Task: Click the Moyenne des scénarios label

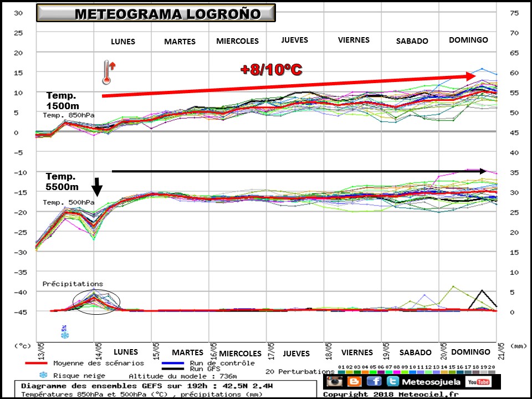Action: [x=99, y=363]
